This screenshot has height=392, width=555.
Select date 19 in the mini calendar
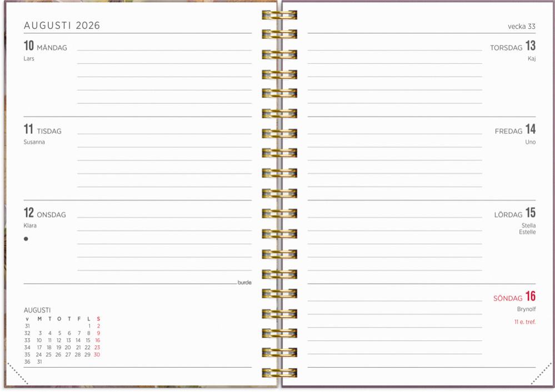click(x=59, y=348)
